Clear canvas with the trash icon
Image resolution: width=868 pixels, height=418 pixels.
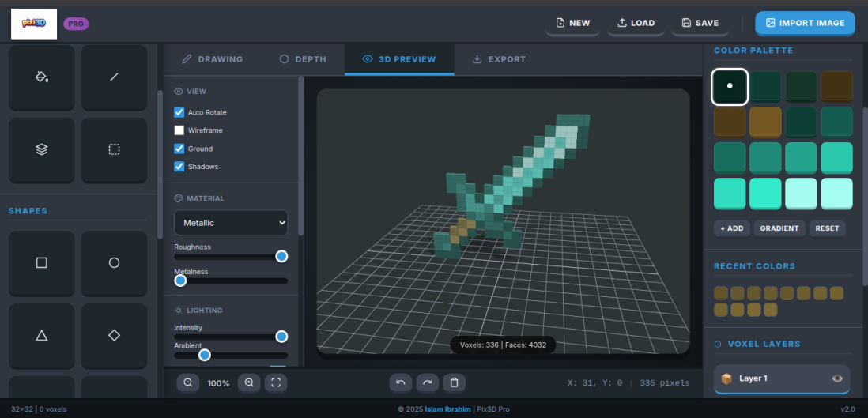454,382
